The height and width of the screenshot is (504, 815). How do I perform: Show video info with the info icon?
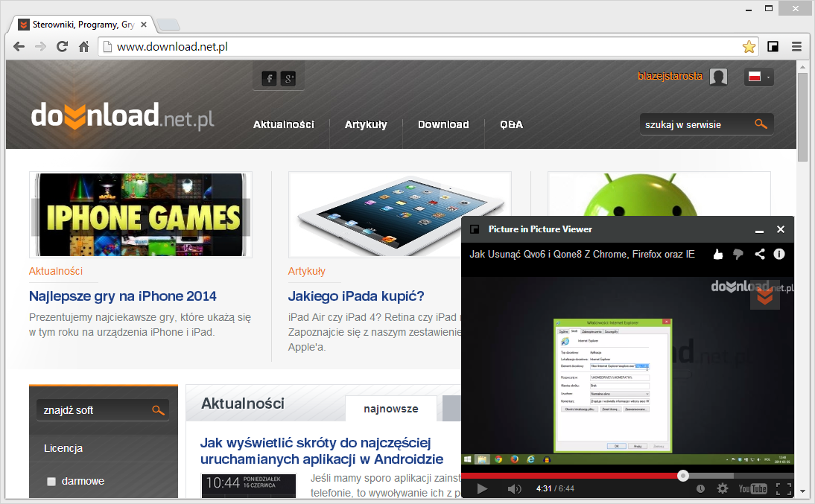[x=779, y=254]
